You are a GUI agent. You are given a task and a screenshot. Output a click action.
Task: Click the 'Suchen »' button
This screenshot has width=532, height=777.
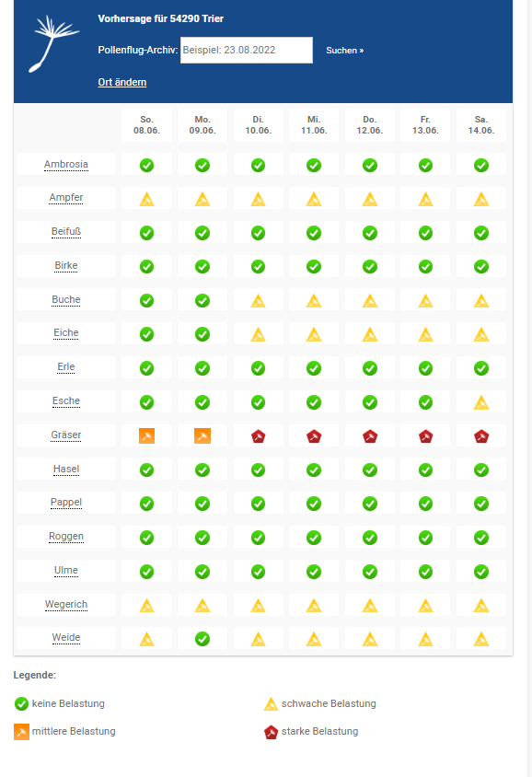click(x=345, y=50)
